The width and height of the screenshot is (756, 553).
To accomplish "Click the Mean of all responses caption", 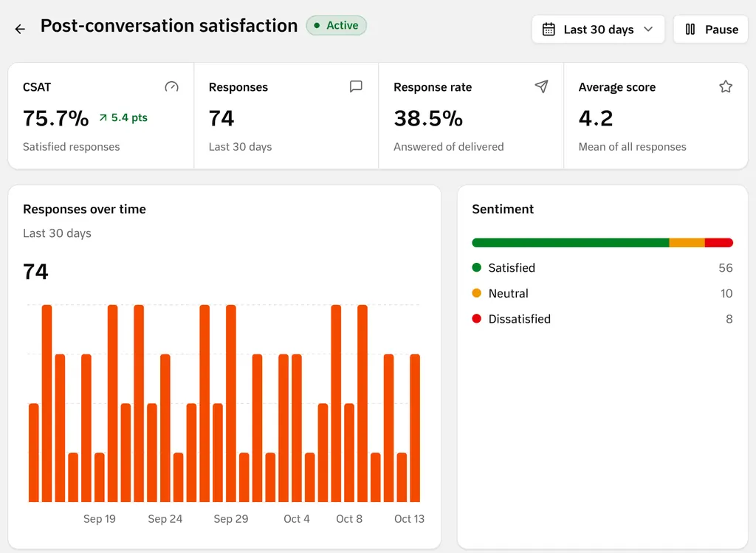I will (632, 147).
